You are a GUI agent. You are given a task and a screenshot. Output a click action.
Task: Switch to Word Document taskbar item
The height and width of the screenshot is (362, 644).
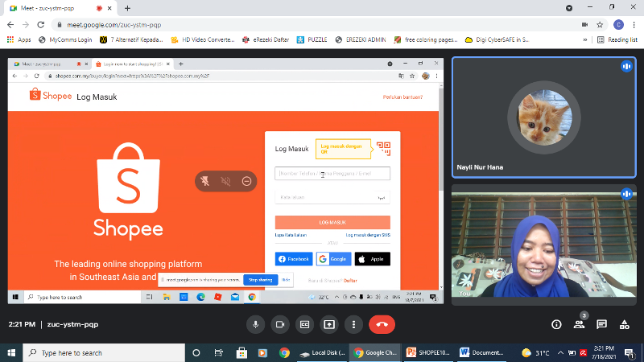pos(481,352)
